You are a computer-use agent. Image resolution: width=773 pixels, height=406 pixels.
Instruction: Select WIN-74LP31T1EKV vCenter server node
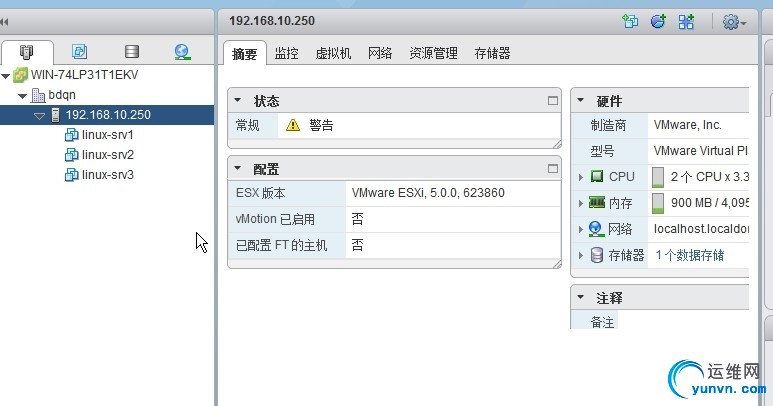[x=84, y=75]
